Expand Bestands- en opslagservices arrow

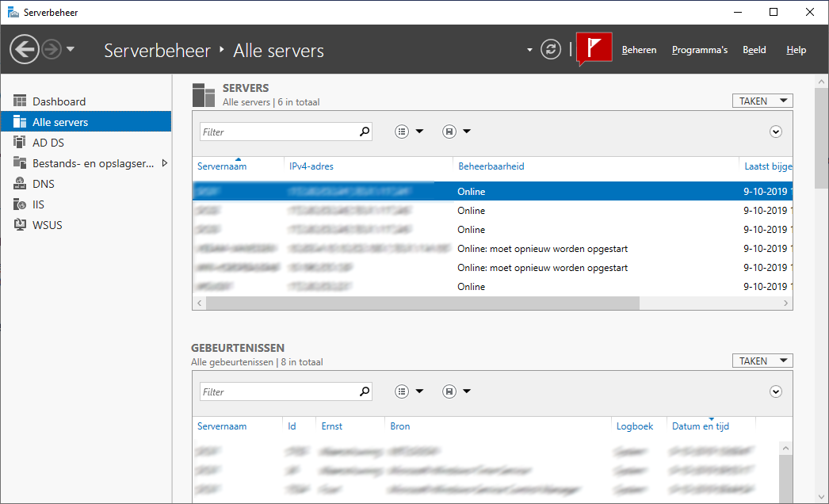(x=164, y=163)
